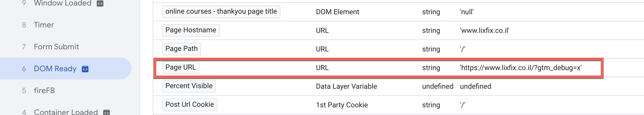
Task: Open the Percent Visible variable
Action: [189, 86]
